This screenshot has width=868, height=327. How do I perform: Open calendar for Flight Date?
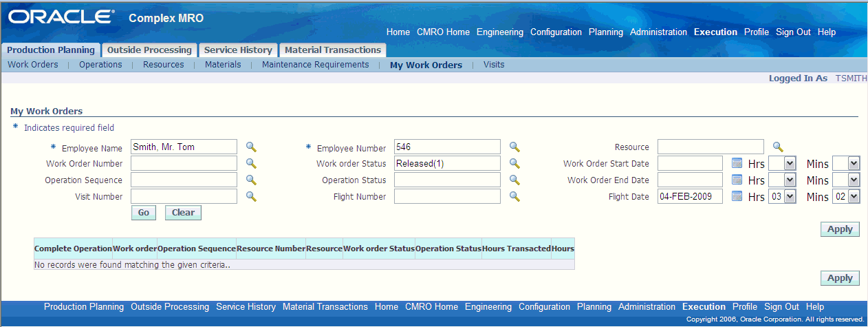coord(737,196)
